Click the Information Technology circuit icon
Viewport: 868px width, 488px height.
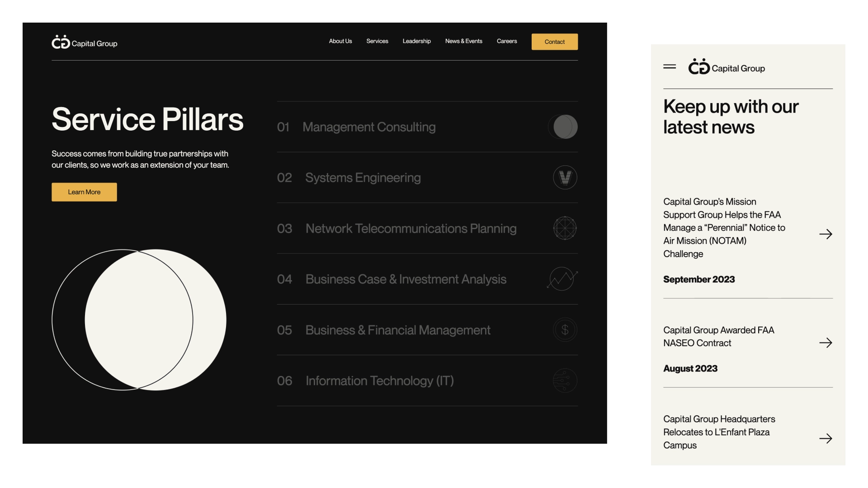(x=565, y=380)
